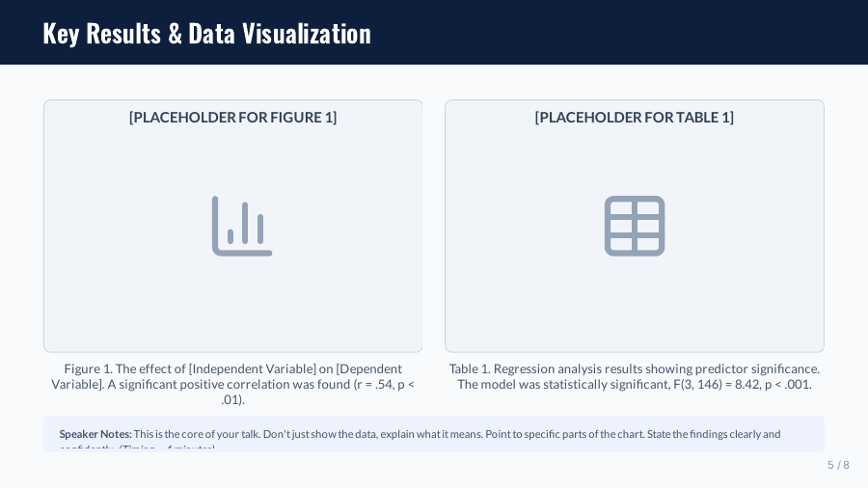Click the bar chart icon in Figure 1 placeholder
The width and height of the screenshot is (868, 489).
(242, 226)
